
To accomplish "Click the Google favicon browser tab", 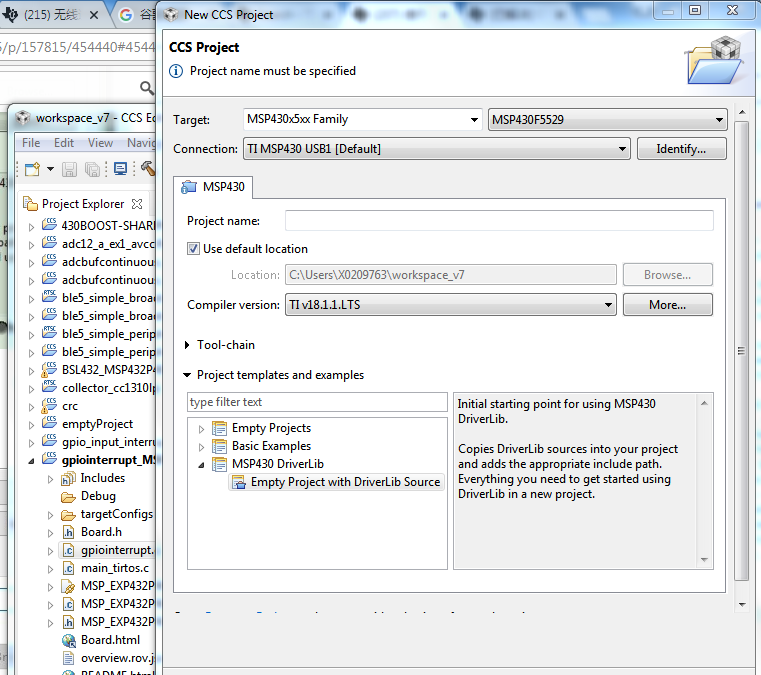I will coord(126,15).
